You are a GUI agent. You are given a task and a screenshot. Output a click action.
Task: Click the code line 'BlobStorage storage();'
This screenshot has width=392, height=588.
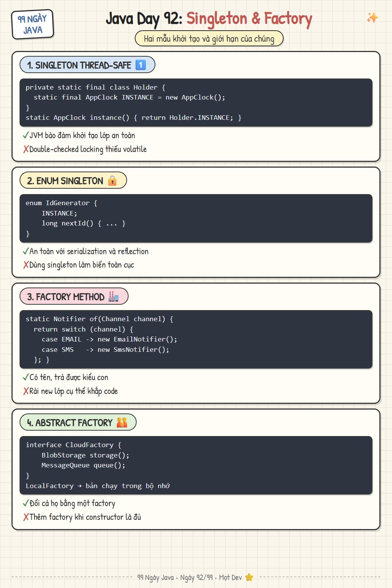click(85, 455)
